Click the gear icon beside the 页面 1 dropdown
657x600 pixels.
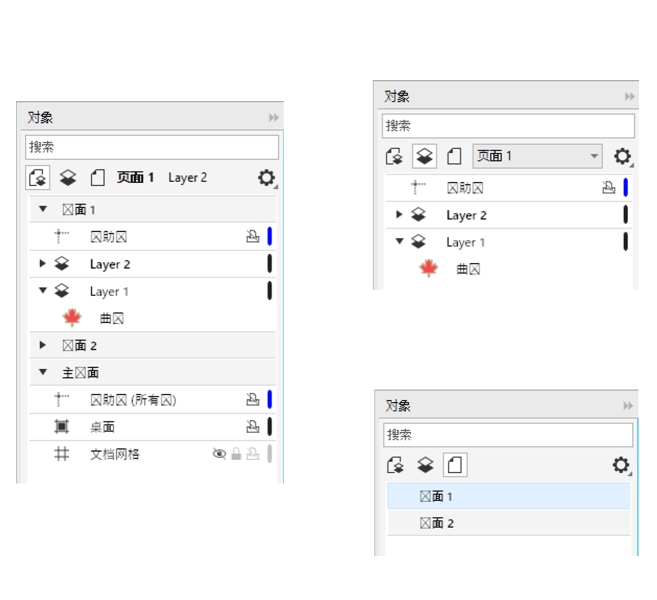[622, 157]
